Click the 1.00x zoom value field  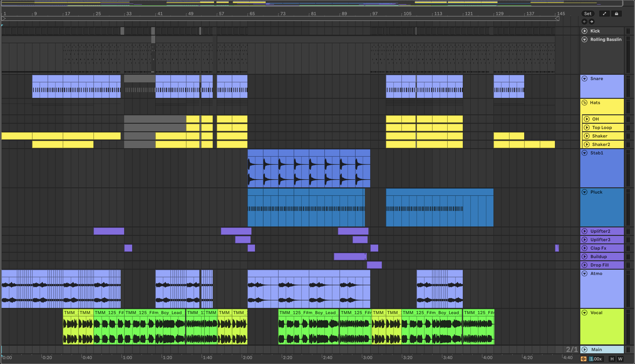[x=596, y=359]
